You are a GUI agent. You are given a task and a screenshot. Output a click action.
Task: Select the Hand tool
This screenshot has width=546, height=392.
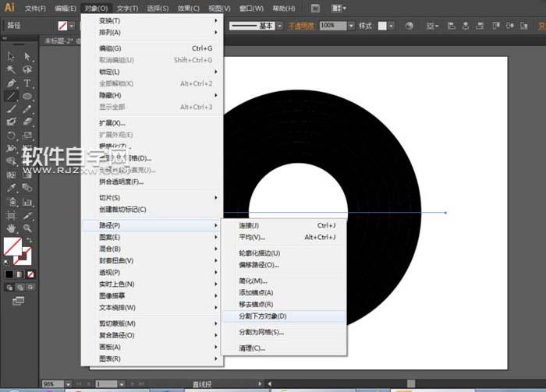tap(11, 228)
